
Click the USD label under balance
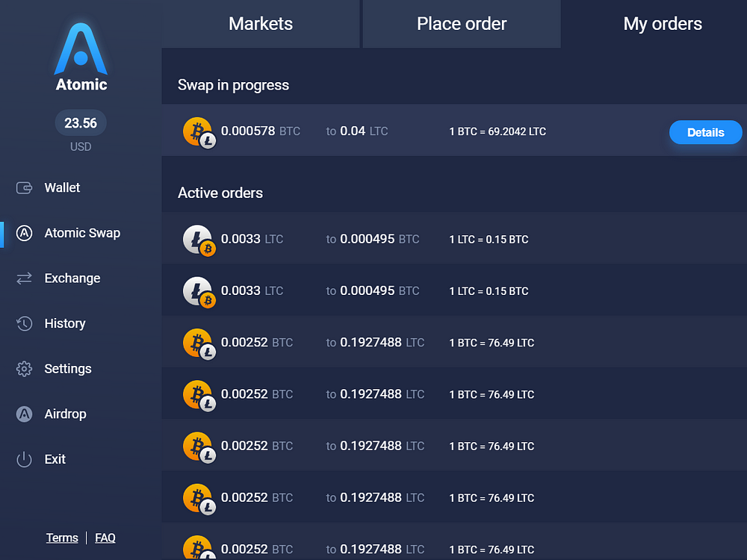click(x=81, y=146)
